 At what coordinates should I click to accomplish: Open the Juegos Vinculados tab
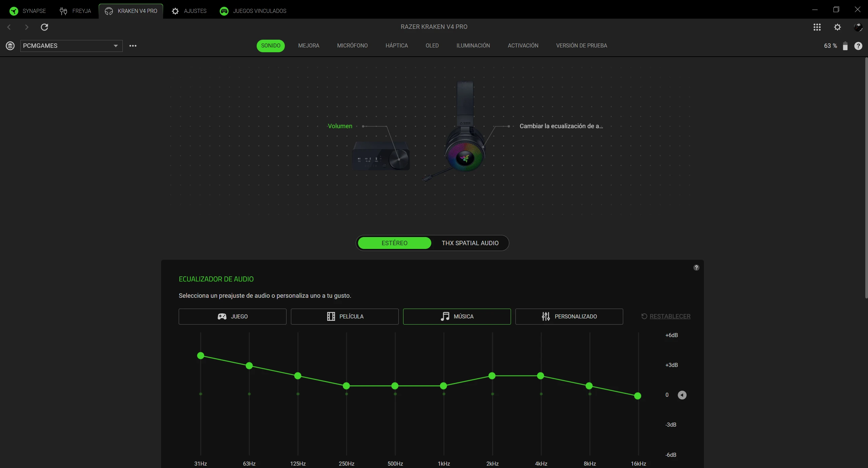tap(253, 11)
